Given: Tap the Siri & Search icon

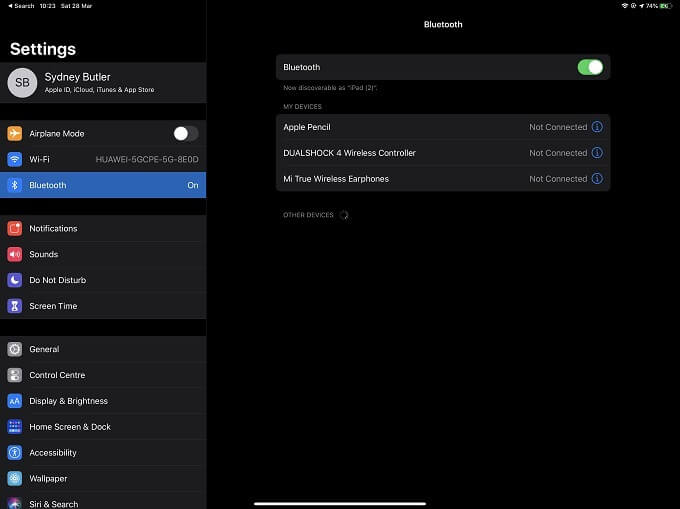Looking at the screenshot, I should 15,503.
